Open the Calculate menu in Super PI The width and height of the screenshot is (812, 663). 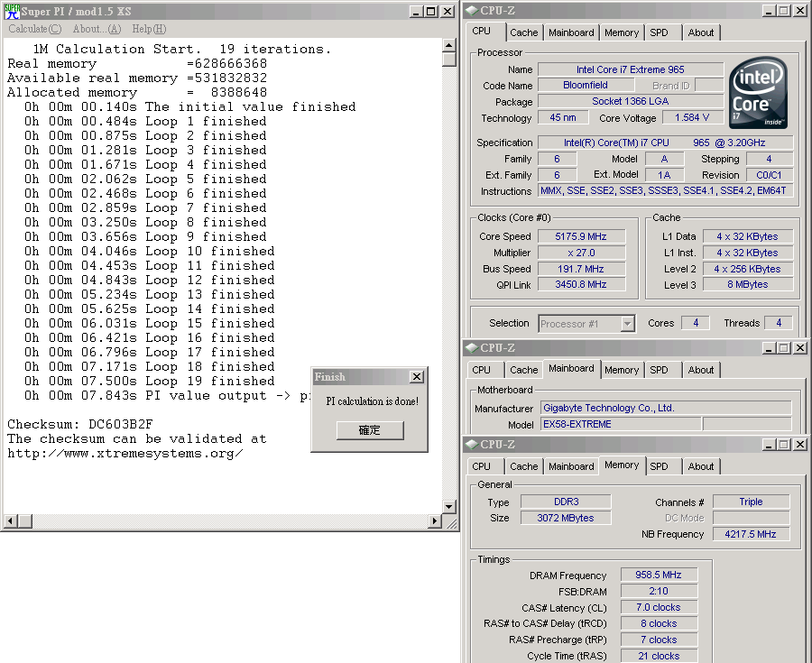34,29
